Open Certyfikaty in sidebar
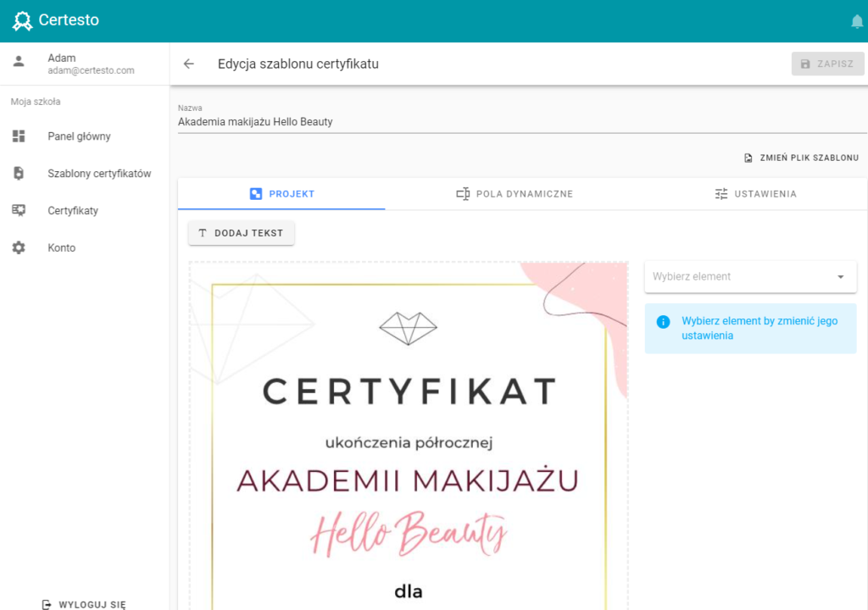The height and width of the screenshot is (610, 868). click(85, 210)
